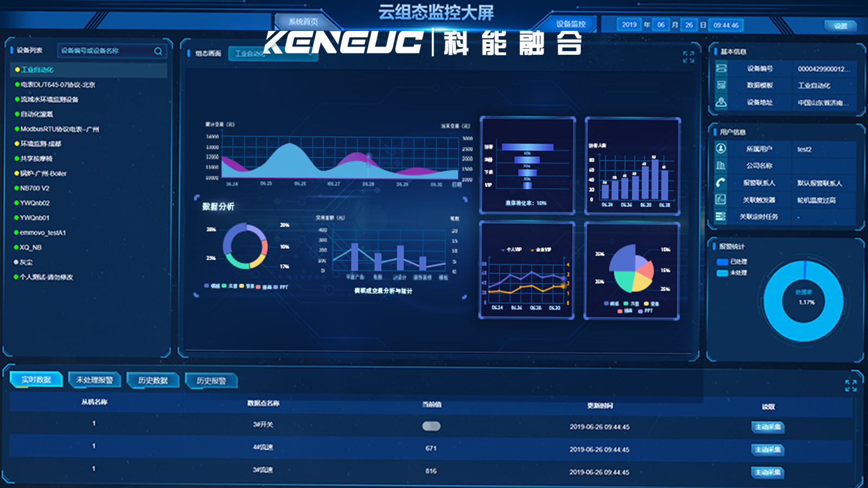Click the device number value 0000429900012...
This screenshot has height=488, width=868.
point(824,69)
